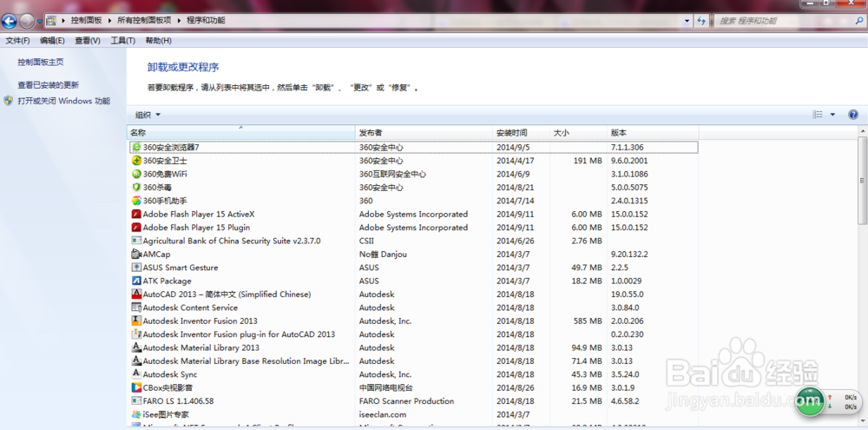
Task: Sort the list by 大小 column header
Action: (x=578, y=133)
